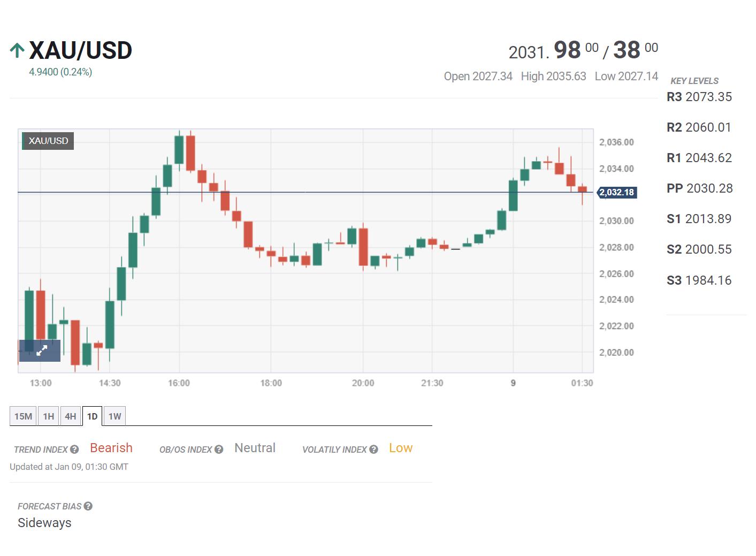Click the Neutral OB/OS value
Viewport: 756px width, 556px height.
[255, 448]
